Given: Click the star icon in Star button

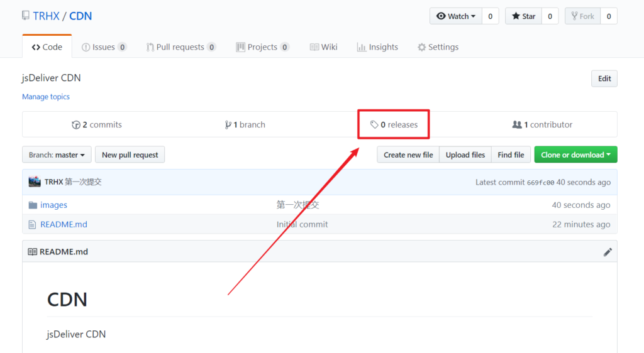Looking at the screenshot, I should pos(516,16).
